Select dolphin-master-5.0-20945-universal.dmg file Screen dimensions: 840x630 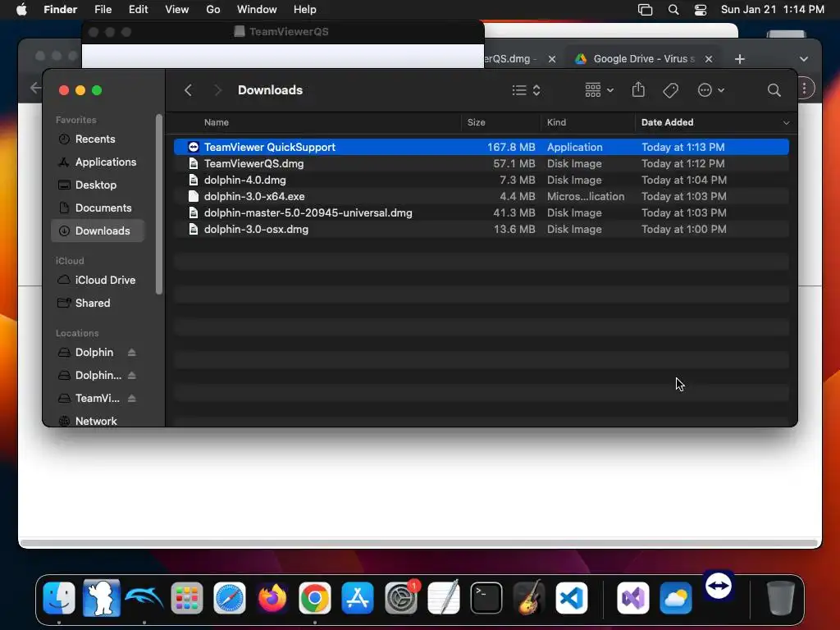point(481,212)
